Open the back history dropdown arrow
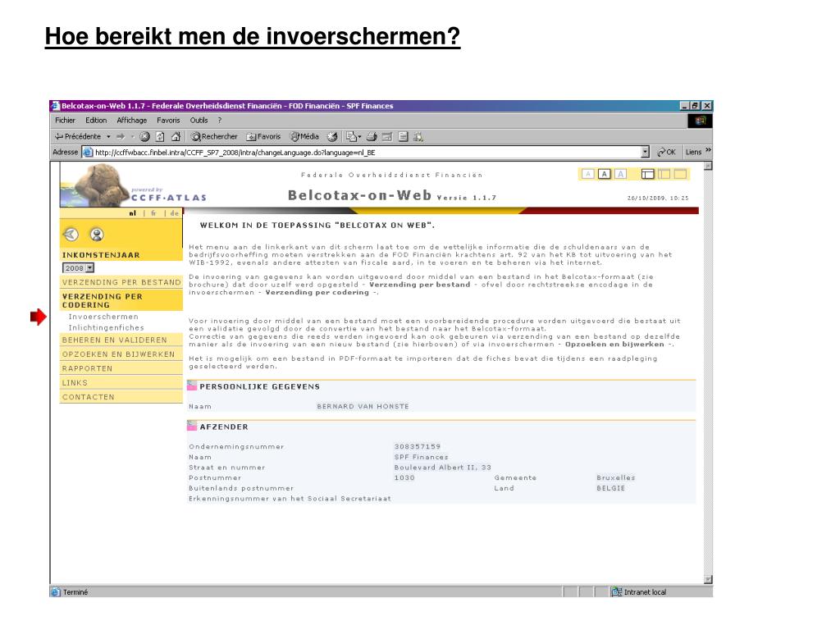This screenshot has height=630, width=840. click(109, 137)
